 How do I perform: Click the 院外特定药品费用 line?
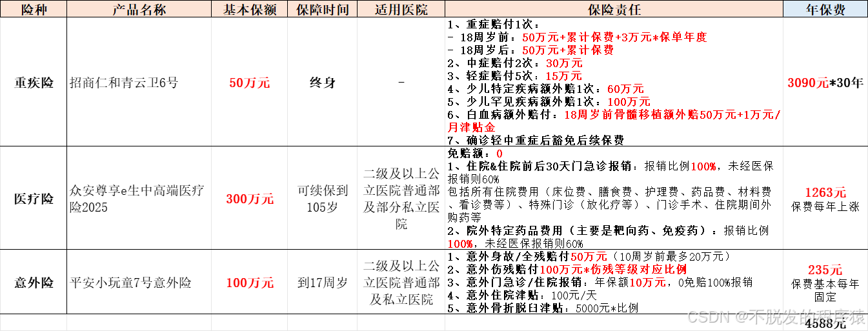point(608,237)
